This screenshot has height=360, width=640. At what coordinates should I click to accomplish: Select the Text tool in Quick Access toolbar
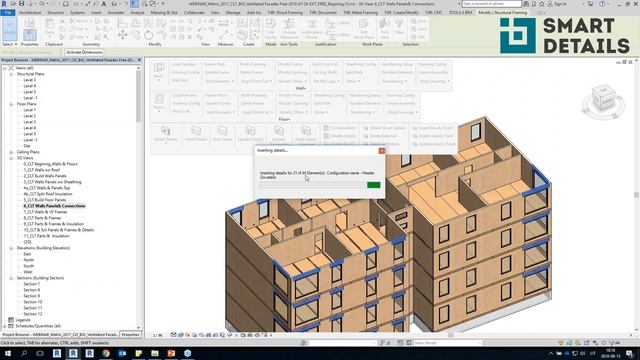(x=104, y=4)
